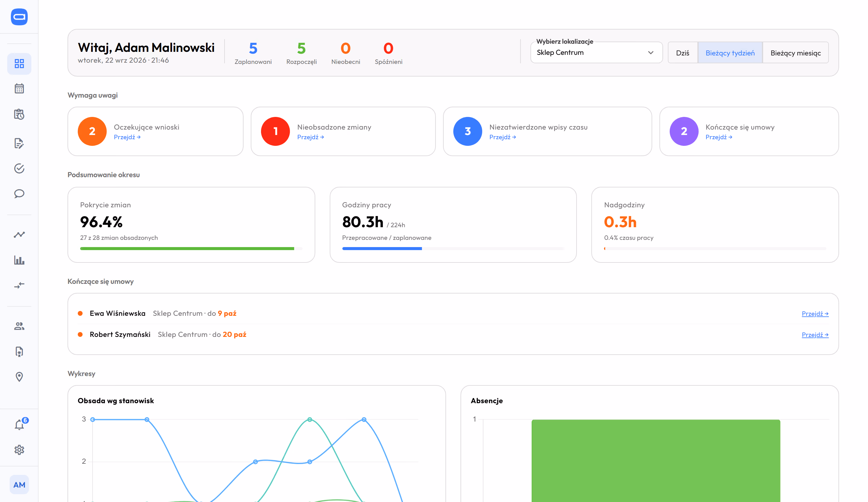
Task: Click the blue Godziny pracy progress bar
Action: (x=453, y=249)
